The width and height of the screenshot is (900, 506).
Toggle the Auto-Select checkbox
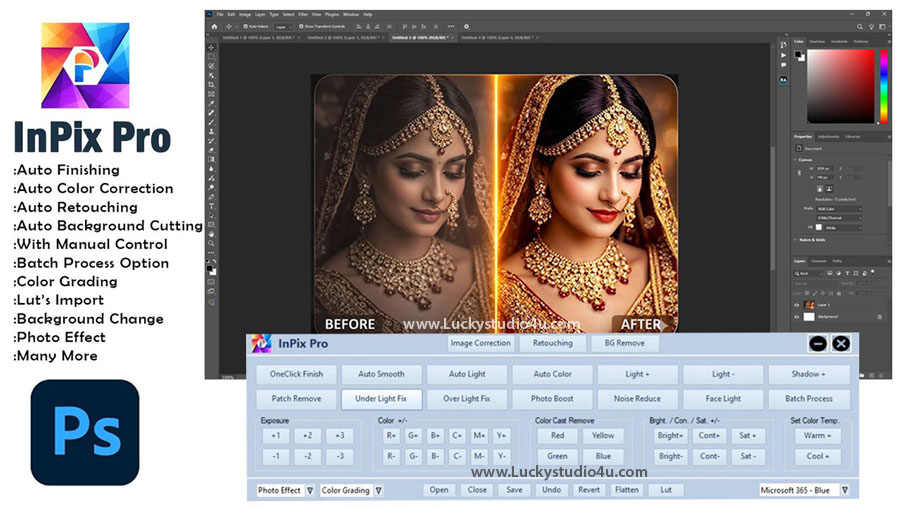point(246,26)
